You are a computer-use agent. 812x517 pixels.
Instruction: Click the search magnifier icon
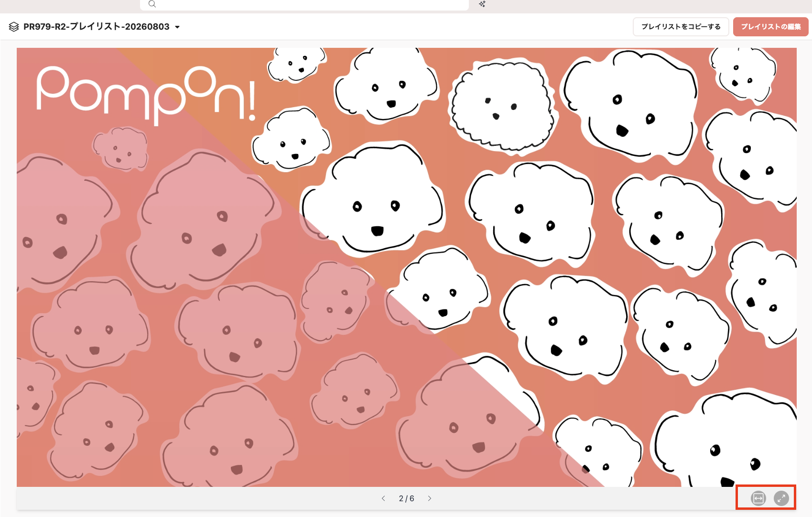[152, 4]
